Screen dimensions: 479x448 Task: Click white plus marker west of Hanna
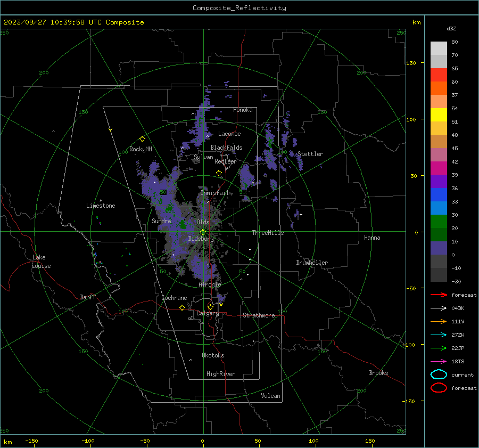301,214
